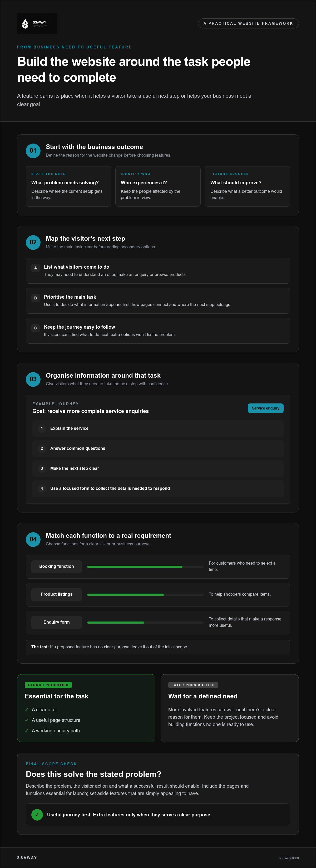Click the checkmark beside A working enquiry path
The image size is (316, 868).
(27, 731)
